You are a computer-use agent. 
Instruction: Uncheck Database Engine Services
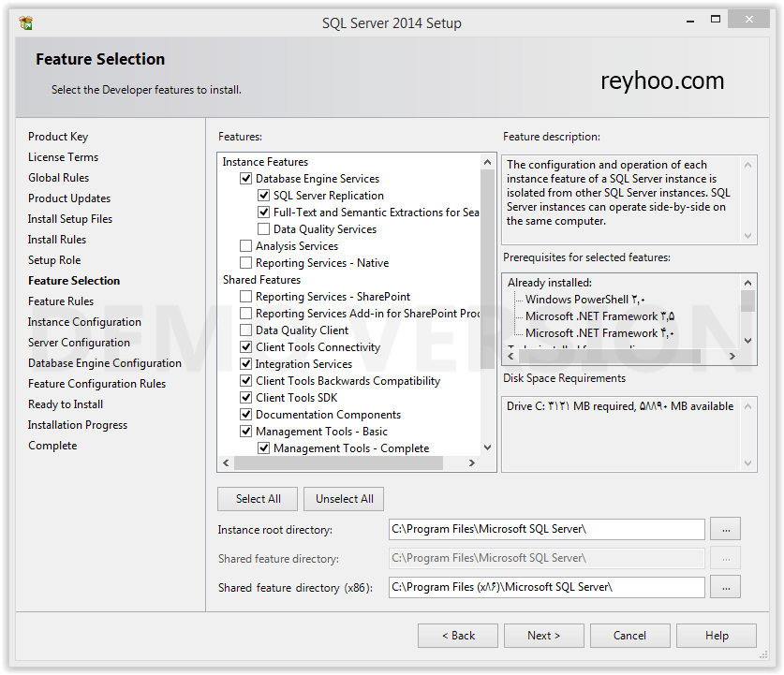click(x=245, y=179)
